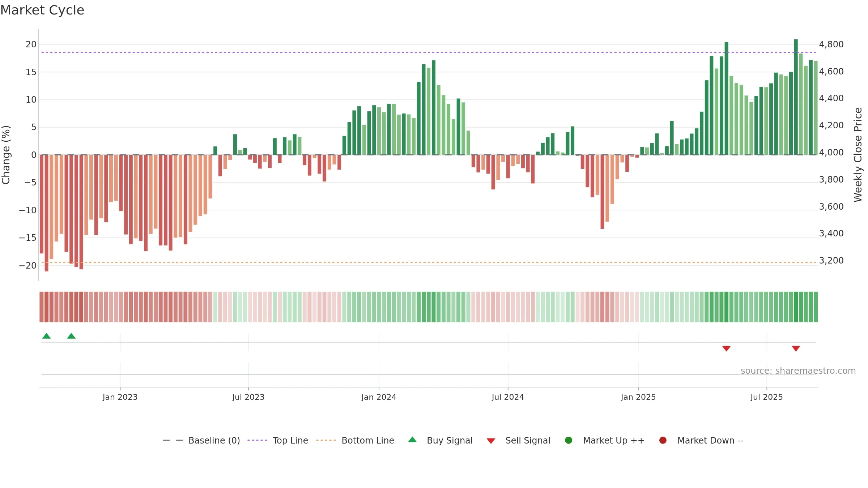The image size is (868, 488).
Task: Click the purple dashed Top Line legend swatch
Action: (x=257, y=440)
